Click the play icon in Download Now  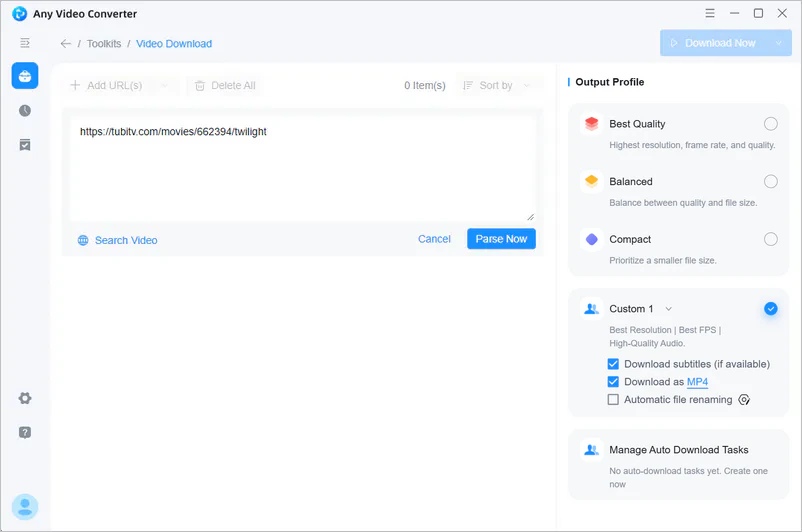tap(674, 43)
